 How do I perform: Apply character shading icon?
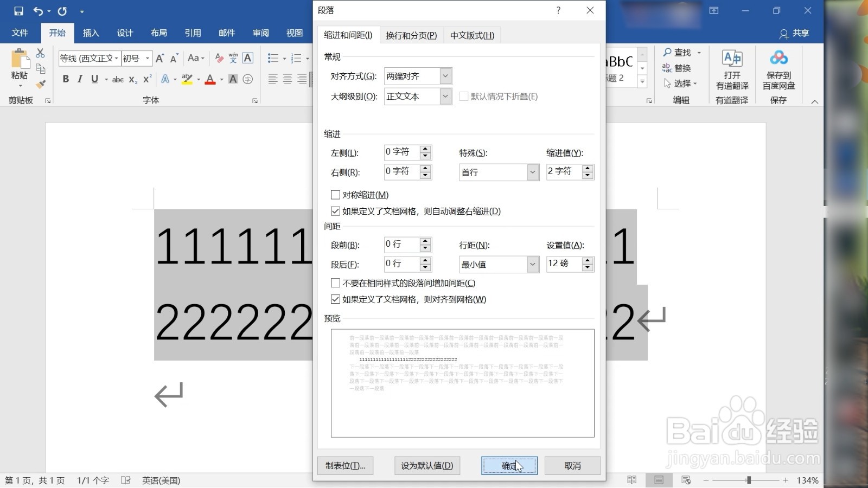tap(233, 79)
